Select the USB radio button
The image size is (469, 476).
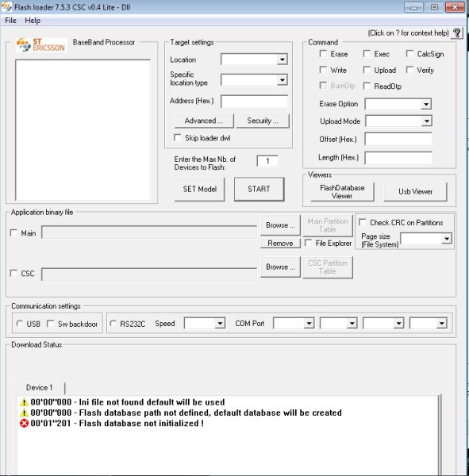coord(19,324)
